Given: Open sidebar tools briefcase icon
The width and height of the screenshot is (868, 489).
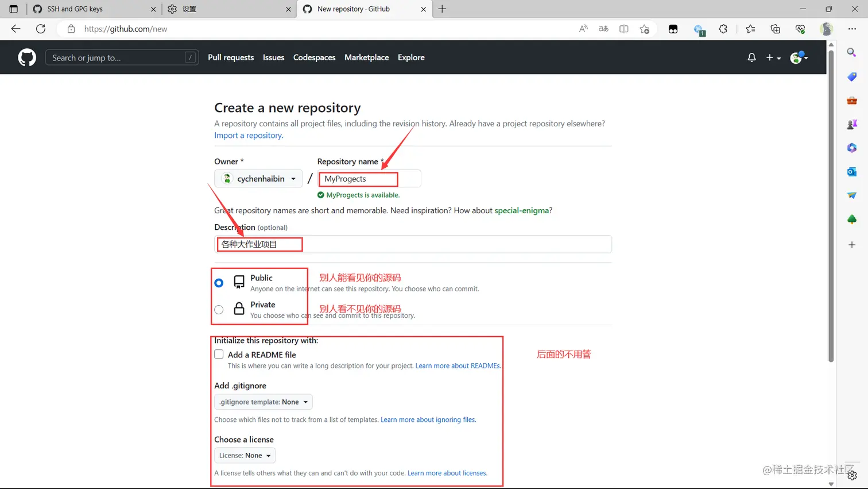Looking at the screenshot, I should (852, 101).
